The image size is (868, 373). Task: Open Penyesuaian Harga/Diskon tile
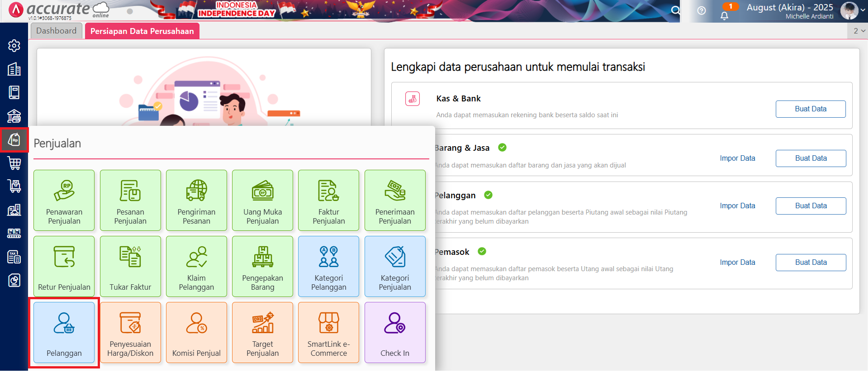click(130, 333)
